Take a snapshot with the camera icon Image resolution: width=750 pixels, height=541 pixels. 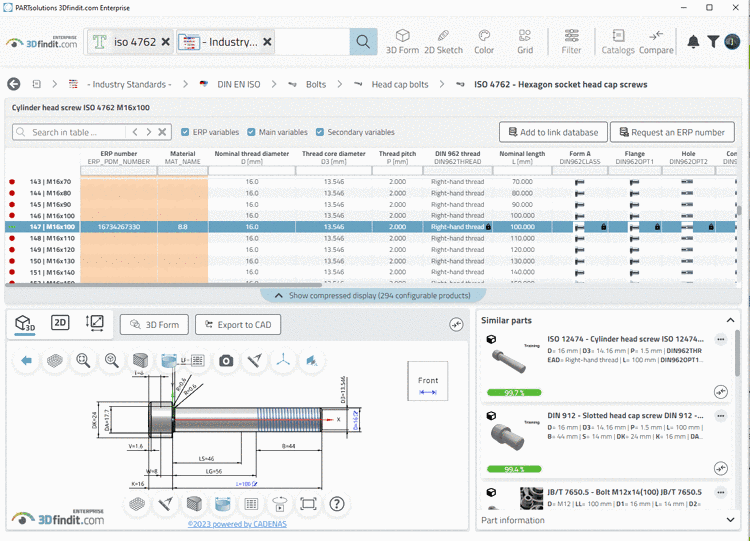[x=226, y=360]
